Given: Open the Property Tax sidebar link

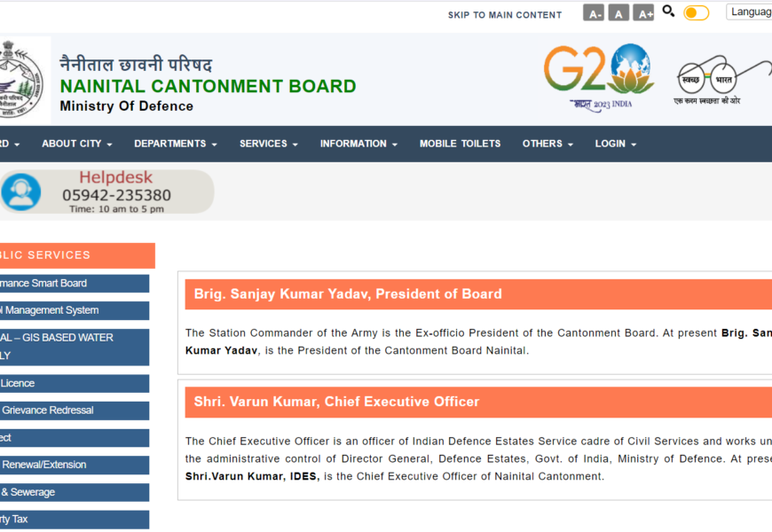Looking at the screenshot, I should tap(75, 520).
